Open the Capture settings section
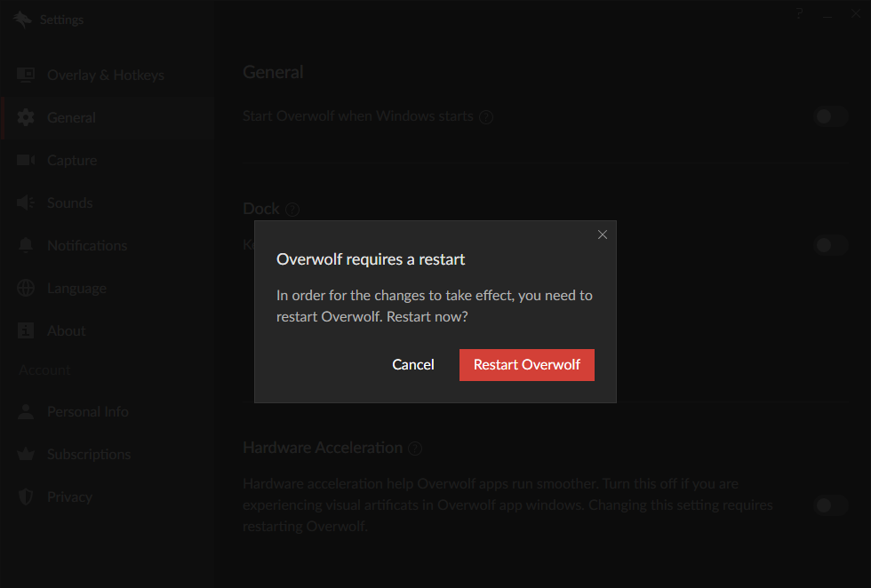871x588 pixels. (108, 161)
